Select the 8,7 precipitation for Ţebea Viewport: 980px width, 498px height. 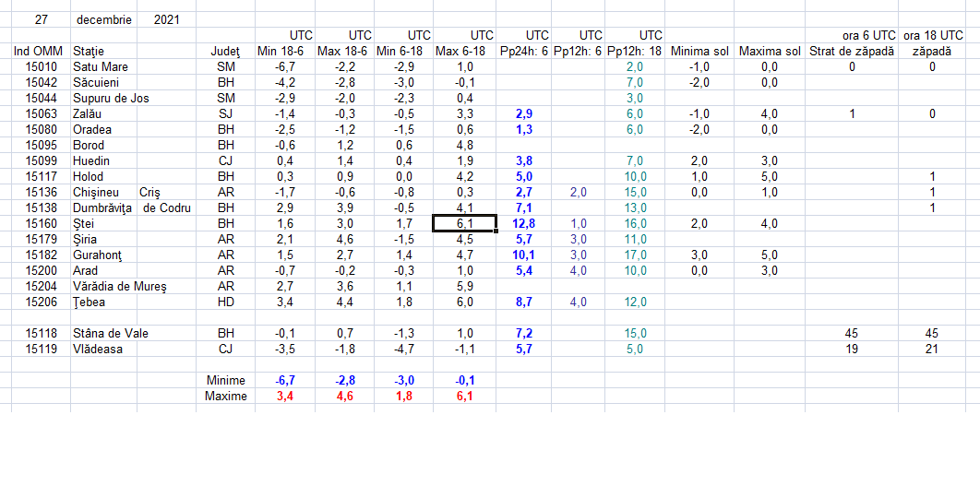(524, 302)
